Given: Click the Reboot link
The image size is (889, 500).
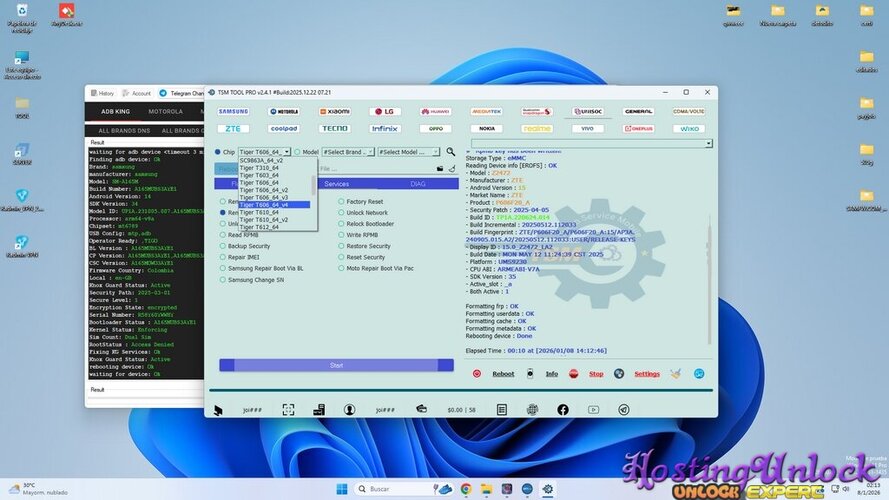Looking at the screenshot, I should [x=503, y=374].
